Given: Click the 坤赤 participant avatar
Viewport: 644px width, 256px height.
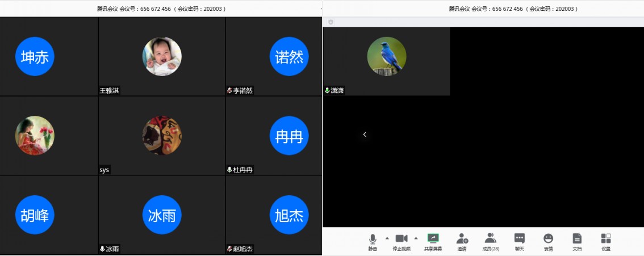Looking at the screenshot, I should (35, 56).
